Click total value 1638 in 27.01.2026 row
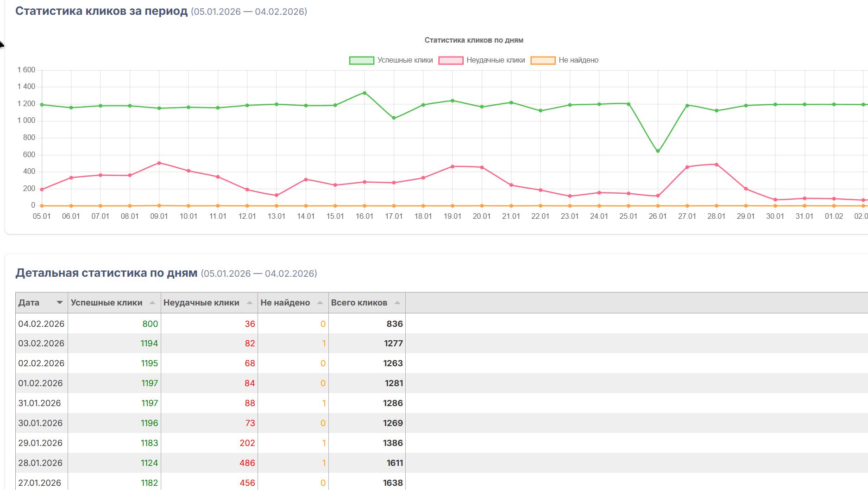Image resolution: width=868 pixels, height=490 pixels. click(392, 483)
